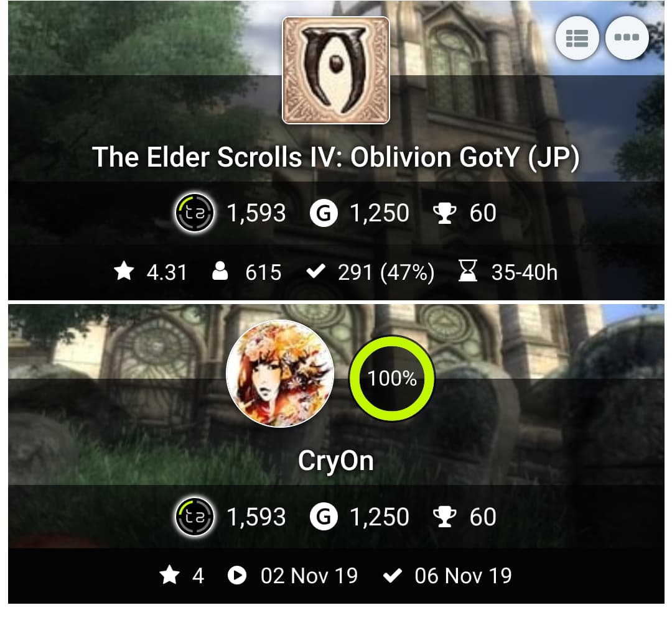This screenshot has width=672, height=623.
Task: Click the TrueAchievements score icon beside game's 1,593
Action: [x=195, y=213]
